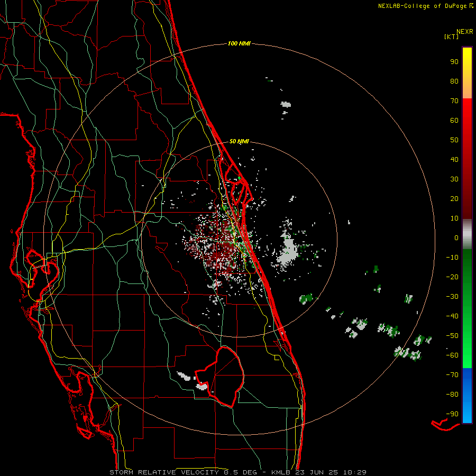Click the '-70' value on velocity scale
The height and width of the screenshot is (476, 476).
pyautogui.click(x=452, y=375)
